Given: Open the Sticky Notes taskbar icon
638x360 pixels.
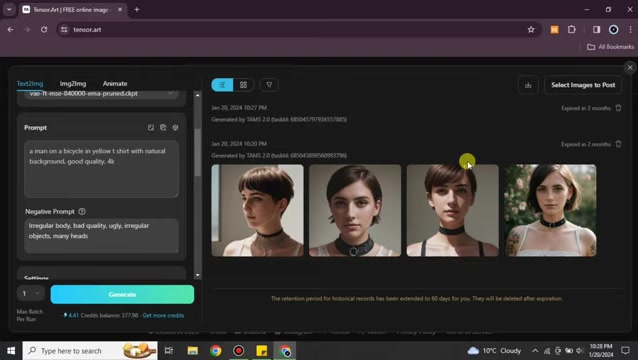Looking at the screenshot, I should tap(262, 350).
